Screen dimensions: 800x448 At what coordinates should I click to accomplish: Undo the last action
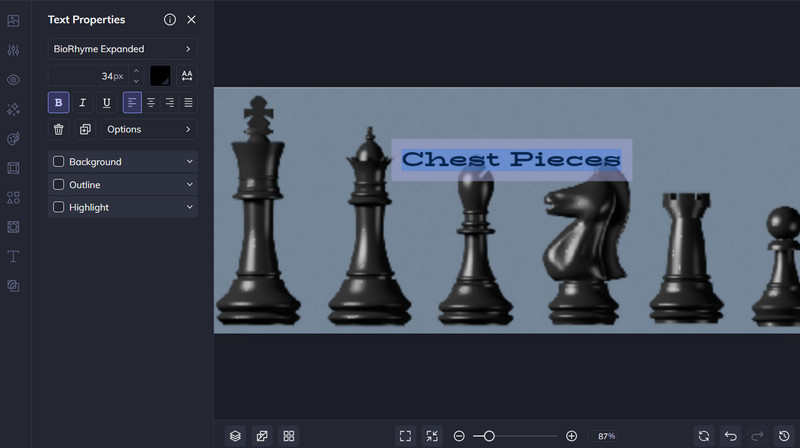click(731, 436)
